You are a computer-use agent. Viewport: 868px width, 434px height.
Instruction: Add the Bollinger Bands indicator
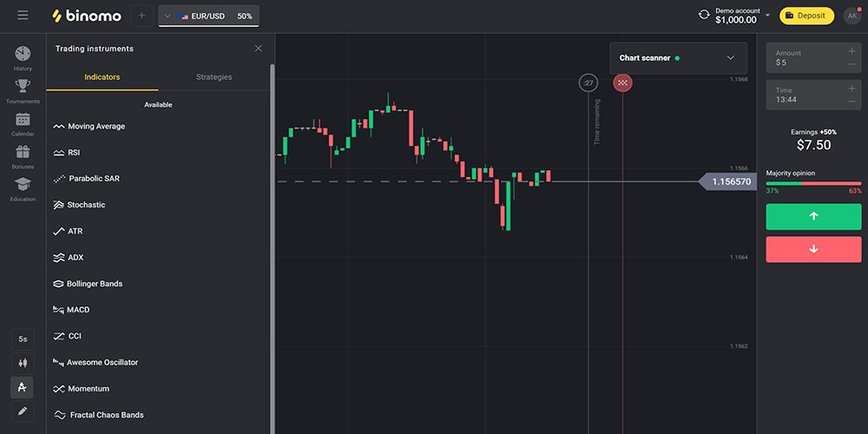pos(158,284)
